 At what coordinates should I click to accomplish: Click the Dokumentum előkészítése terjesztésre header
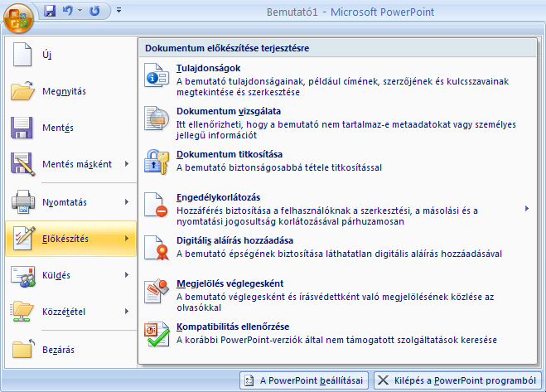coord(227,48)
